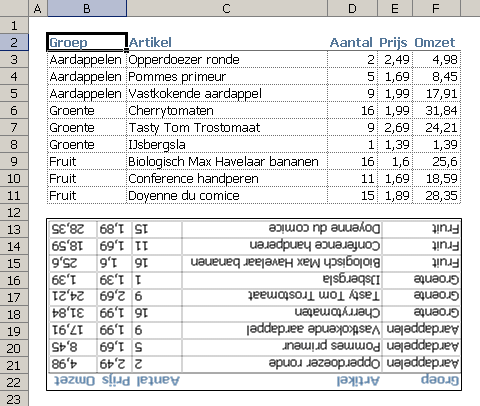This screenshot has height=406, width=480.
Task: Select Prijs value 2,69 in row 7
Action: point(395,128)
